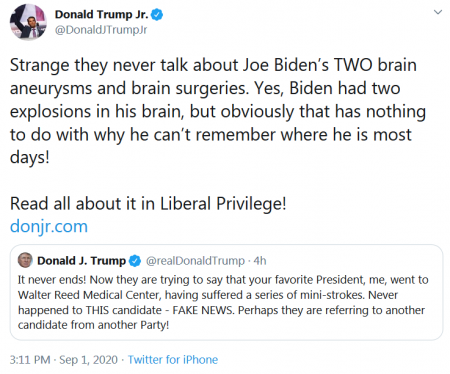Image resolution: width=450 pixels, height=374 pixels.
Task: Expand the tweet options chevron menu
Action: (x=438, y=12)
